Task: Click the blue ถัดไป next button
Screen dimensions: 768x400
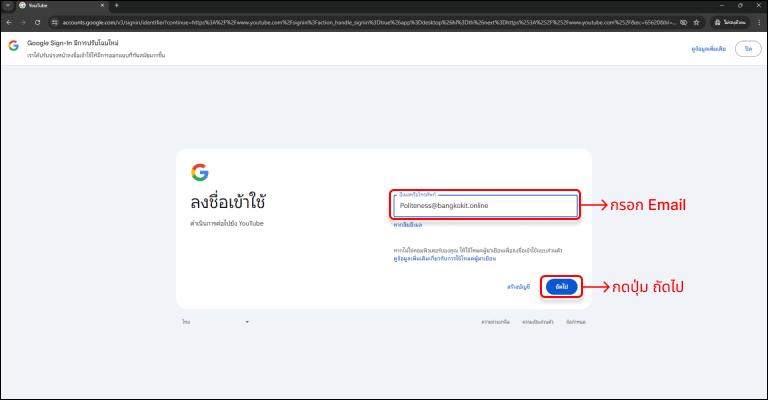Action: 561,287
